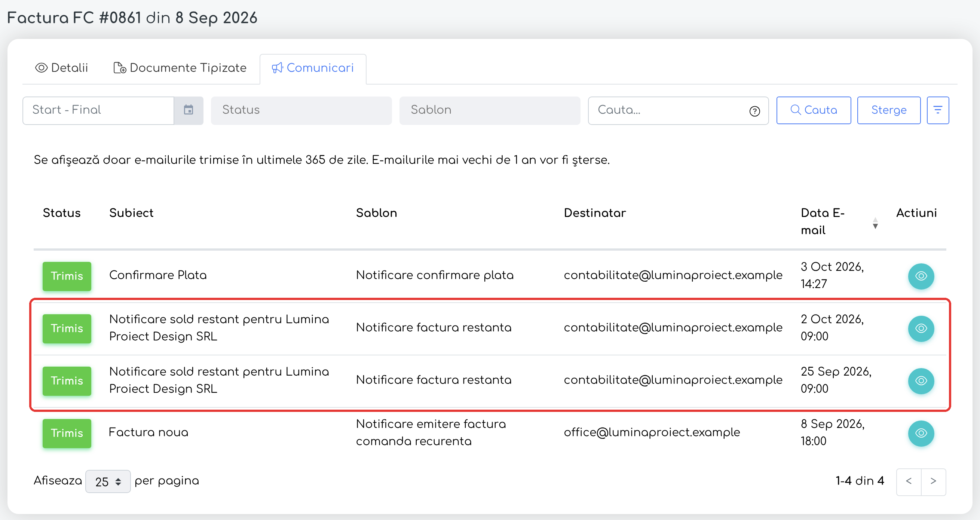The image size is (980, 520).
Task: View the Factura noua email
Action: pos(921,433)
